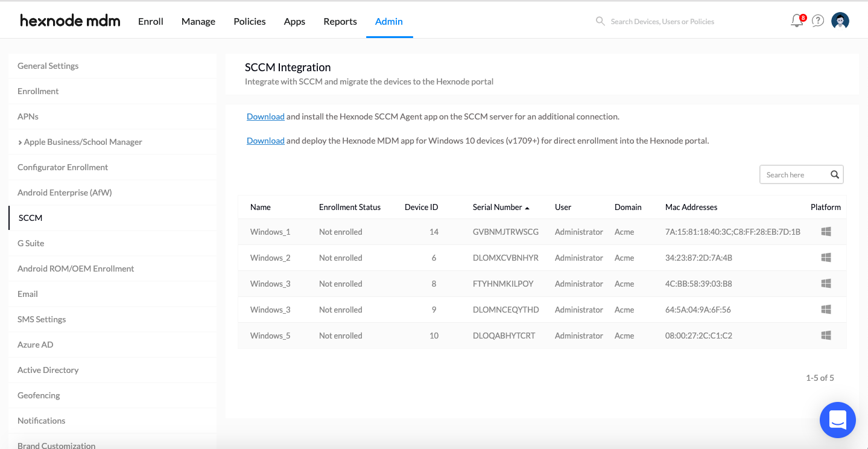868x449 pixels.
Task: Open the Manage tab
Action: point(198,21)
